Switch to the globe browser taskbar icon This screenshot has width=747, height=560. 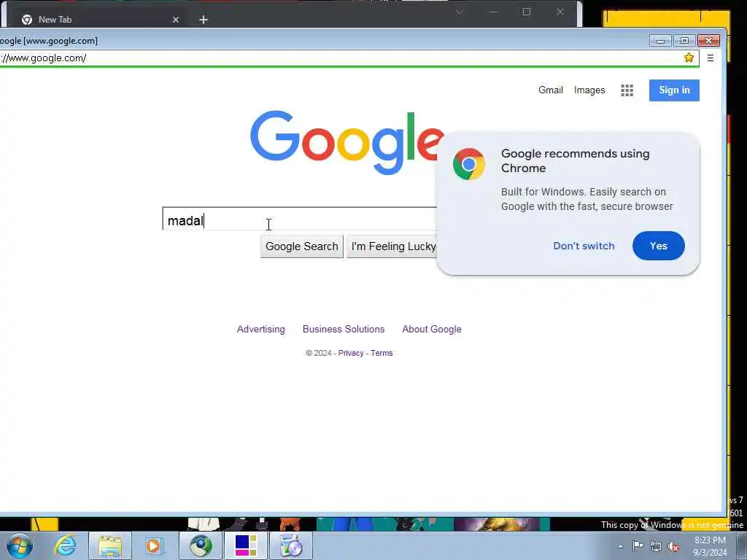click(201, 545)
